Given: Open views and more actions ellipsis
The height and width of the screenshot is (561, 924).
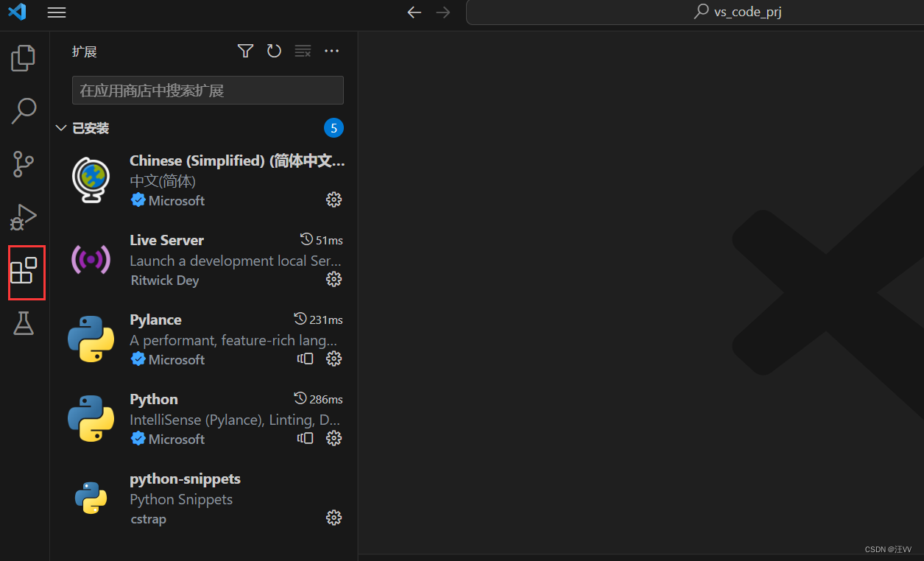Looking at the screenshot, I should [x=332, y=51].
